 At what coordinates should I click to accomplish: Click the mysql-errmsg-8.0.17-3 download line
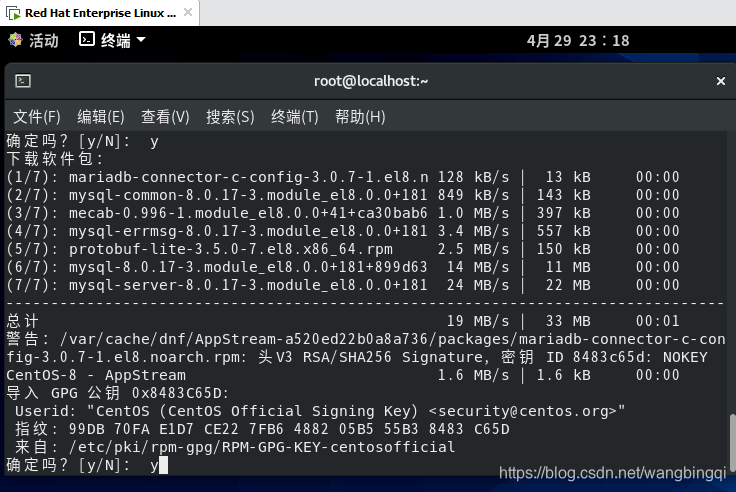[x=343, y=231]
